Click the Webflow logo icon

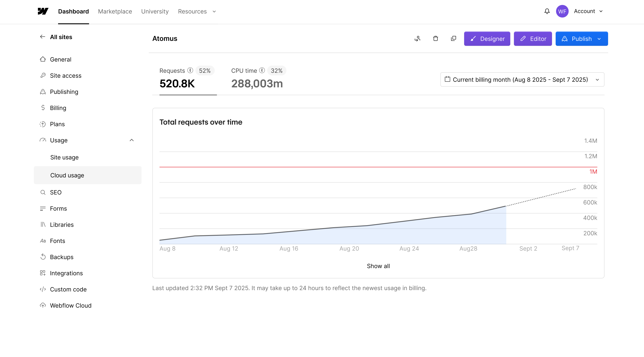(x=43, y=11)
